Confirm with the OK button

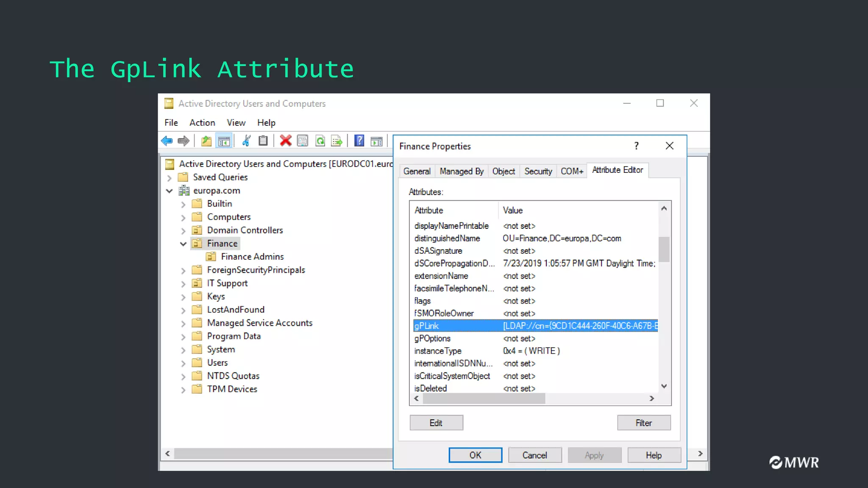(475, 455)
